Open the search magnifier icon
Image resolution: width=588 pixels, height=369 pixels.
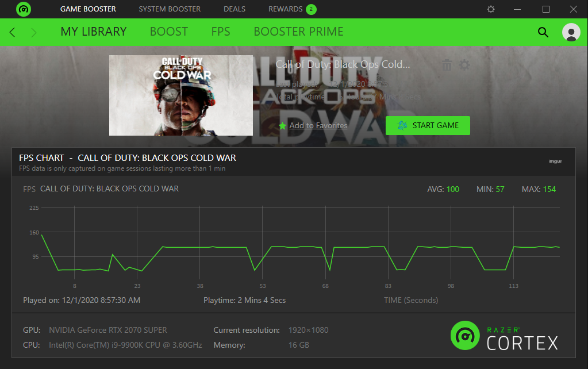click(x=543, y=32)
